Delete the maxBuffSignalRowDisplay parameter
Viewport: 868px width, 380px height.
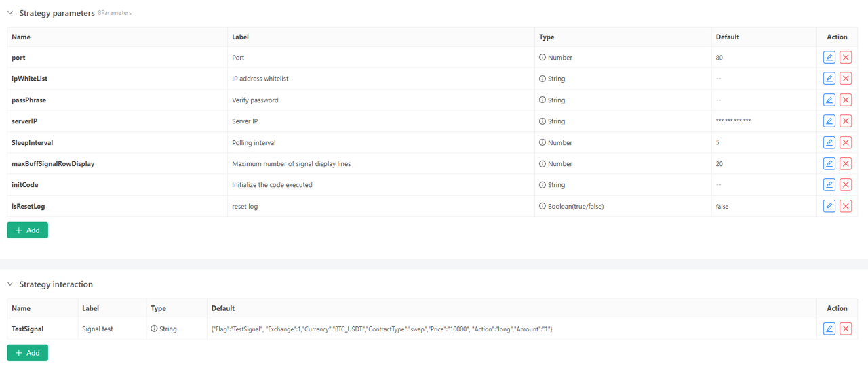pyautogui.click(x=846, y=163)
